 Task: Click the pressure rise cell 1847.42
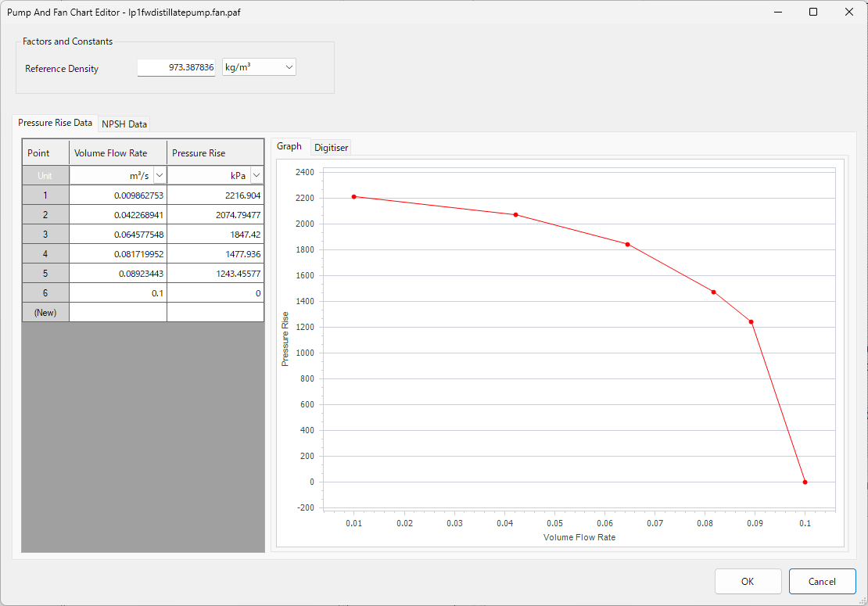[215, 235]
